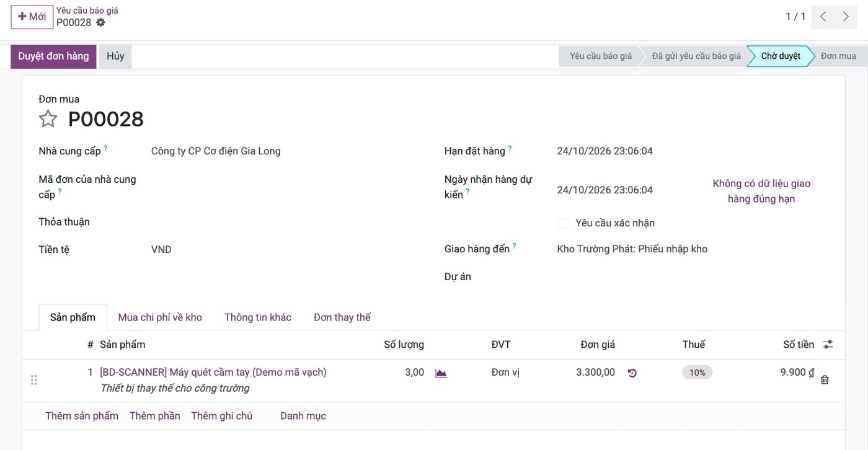868x450 pixels.
Task: Click the Duyệt đơn hàng button
Action: (x=53, y=56)
